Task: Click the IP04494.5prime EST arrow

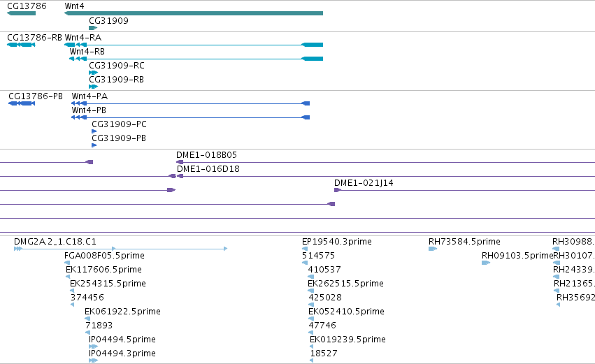Action: 94,347
